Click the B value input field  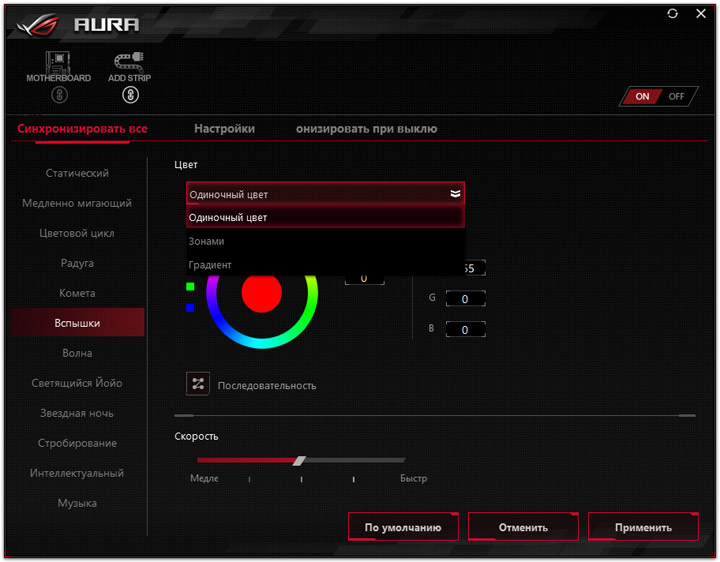[x=465, y=330]
